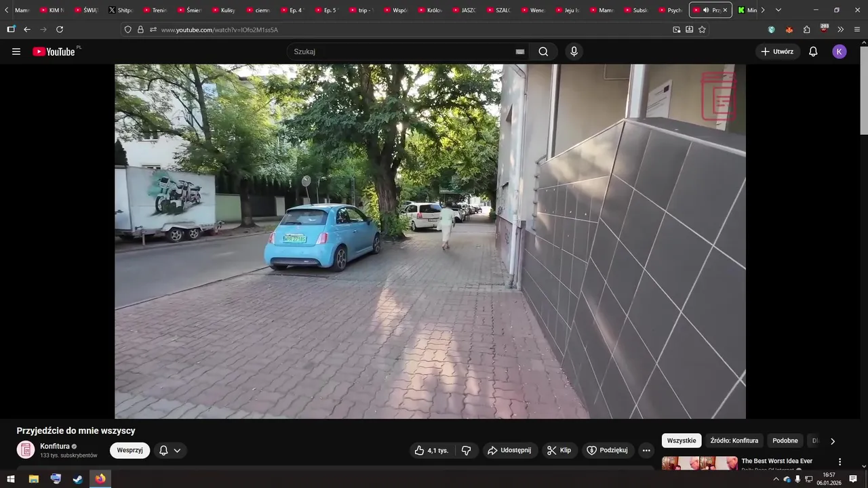The width and height of the screenshot is (868, 488).
Task: Open more actions three-dot menu below video
Action: coord(646,450)
